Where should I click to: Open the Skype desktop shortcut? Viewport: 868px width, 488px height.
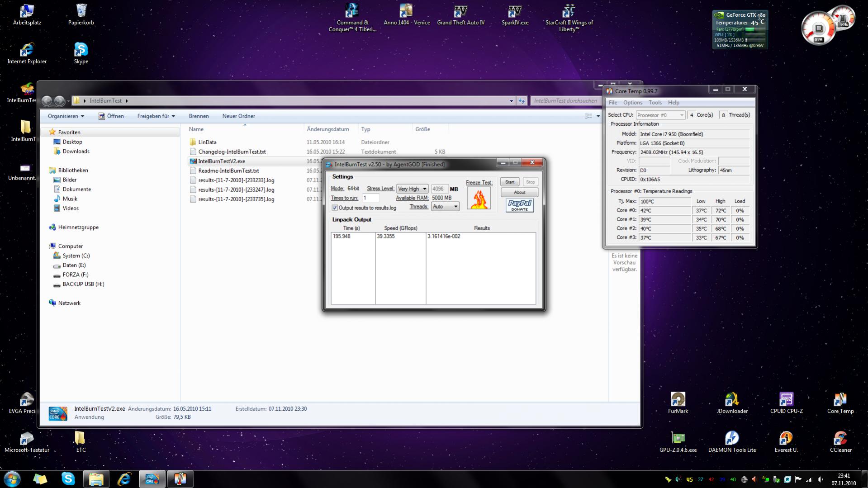click(x=81, y=53)
